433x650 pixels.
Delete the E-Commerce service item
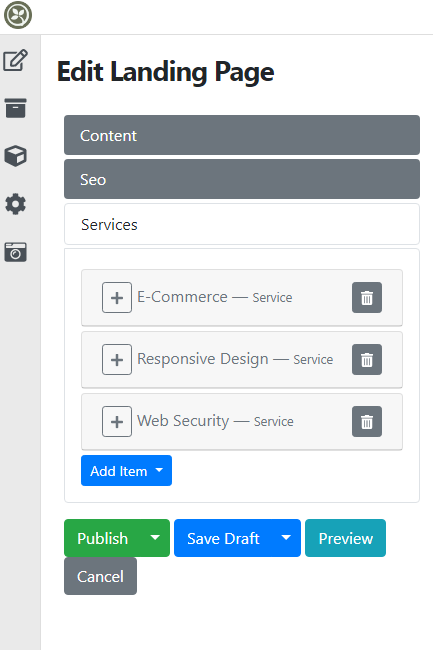[x=367, y=298]
